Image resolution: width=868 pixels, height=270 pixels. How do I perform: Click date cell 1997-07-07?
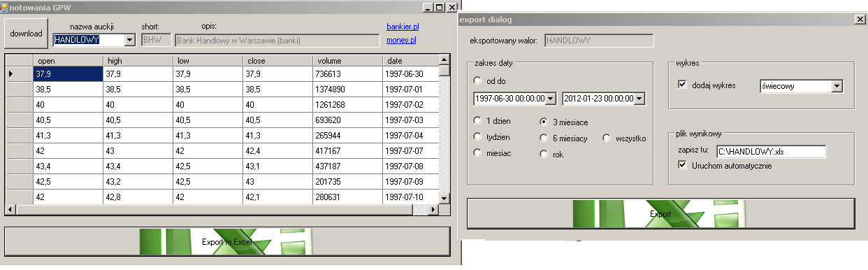coord(410,151)
